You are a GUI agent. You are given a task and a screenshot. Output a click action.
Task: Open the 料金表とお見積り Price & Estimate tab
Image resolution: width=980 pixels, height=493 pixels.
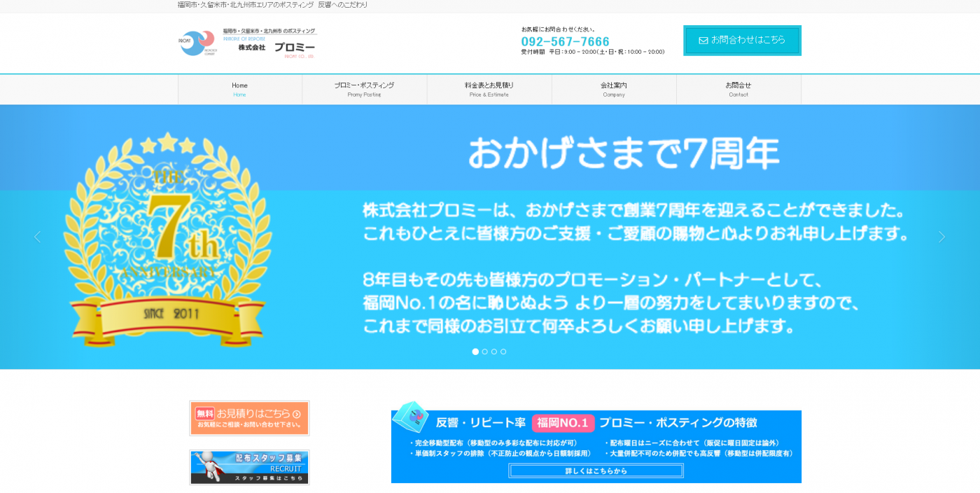(x=489, y=89)
